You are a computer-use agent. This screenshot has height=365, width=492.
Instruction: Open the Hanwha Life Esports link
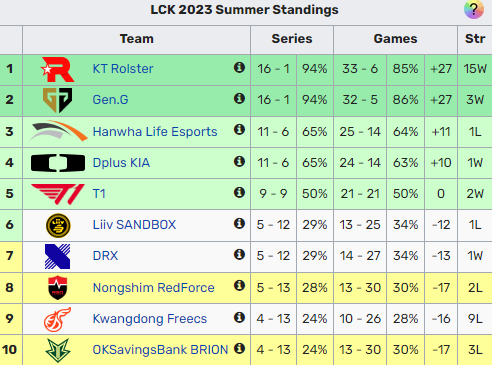tap(155, 132)
